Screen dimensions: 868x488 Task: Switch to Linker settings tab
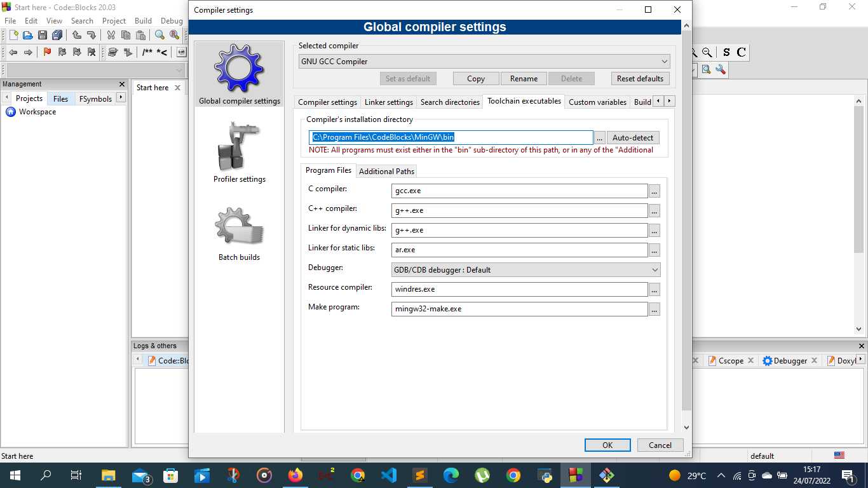click(x=389, y=102)
